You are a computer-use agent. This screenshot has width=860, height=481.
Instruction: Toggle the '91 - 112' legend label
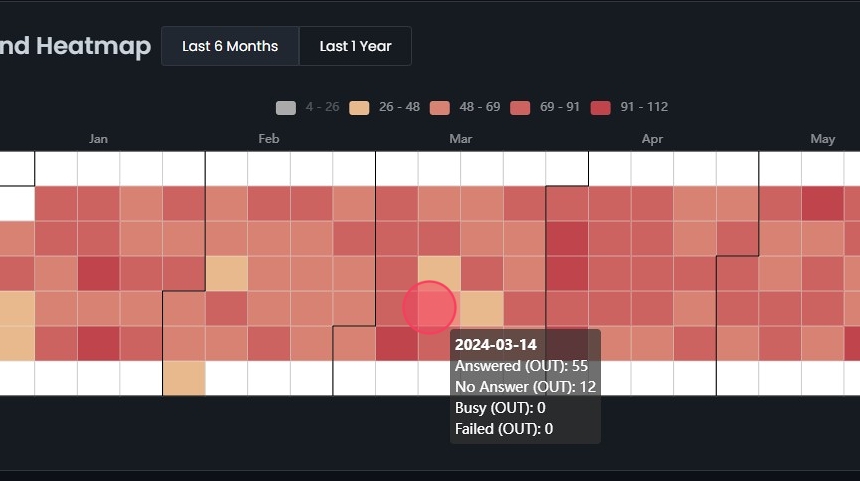pyautogui.click(x=643, y=107)
